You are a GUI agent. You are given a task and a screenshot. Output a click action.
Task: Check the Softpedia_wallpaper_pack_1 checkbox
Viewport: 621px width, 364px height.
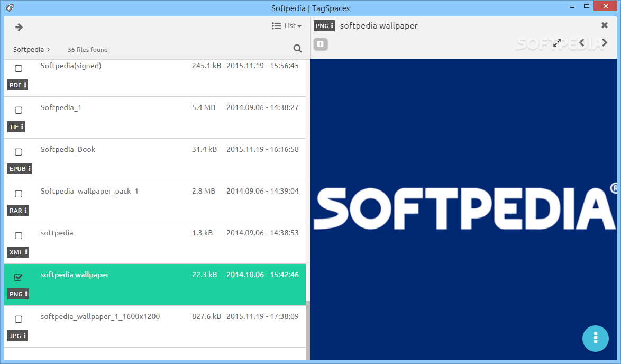pyautogui.click(x=18, y=194)
